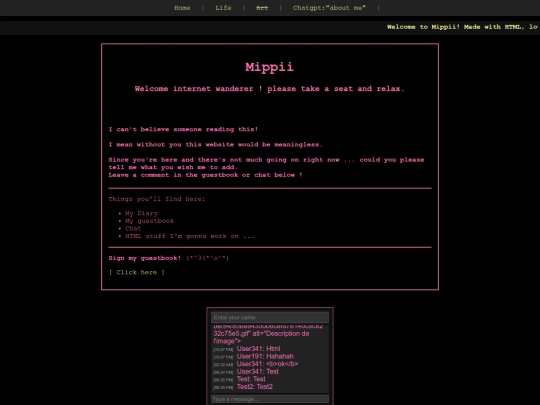Screen dimensions: 540x405
Task: Click the 'Things you'll find here:' text
Action: (157, 199)
